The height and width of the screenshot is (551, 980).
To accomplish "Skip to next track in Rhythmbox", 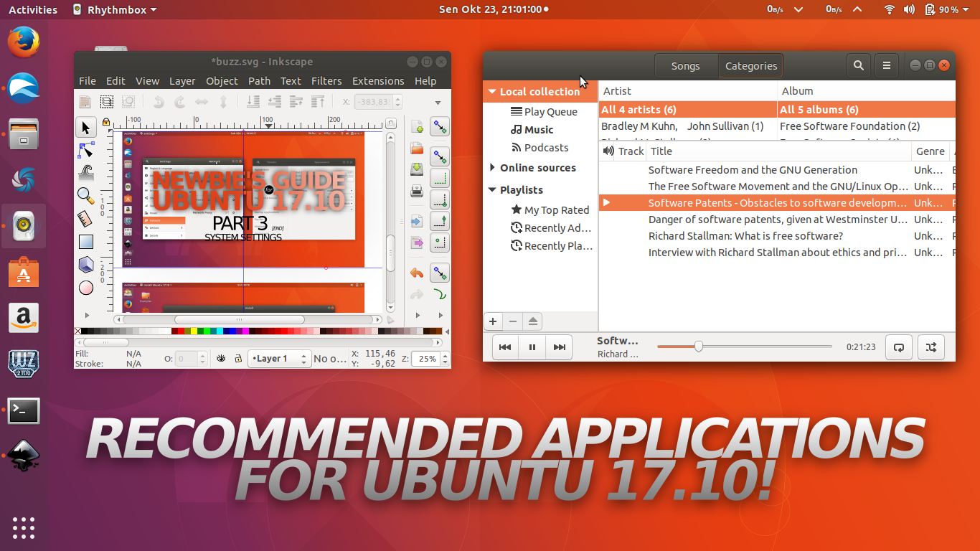I will (x=559, y=347).
